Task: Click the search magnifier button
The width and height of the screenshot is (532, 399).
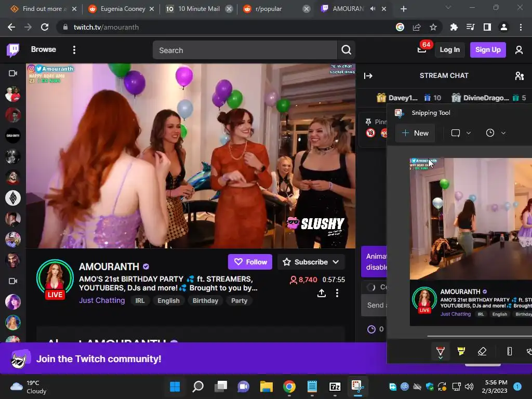Action: [x=346, y=50]
